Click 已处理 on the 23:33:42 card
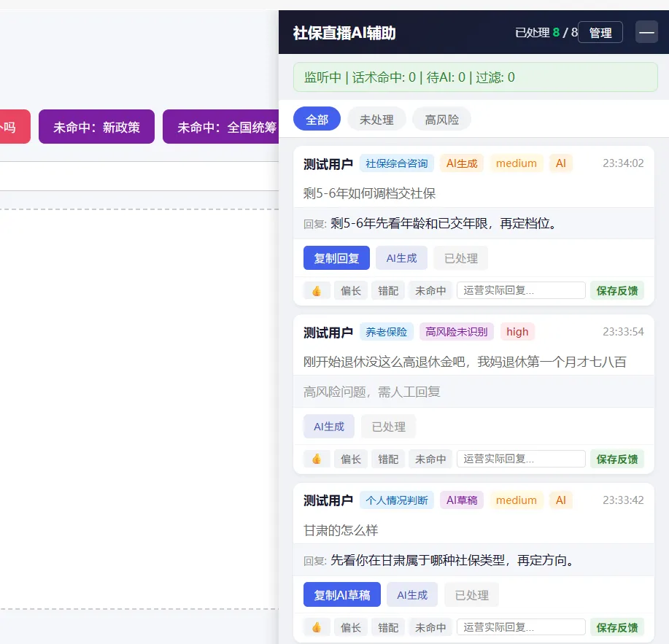The height and width of the screenshot is (644, 669). [x=471, y=594]
